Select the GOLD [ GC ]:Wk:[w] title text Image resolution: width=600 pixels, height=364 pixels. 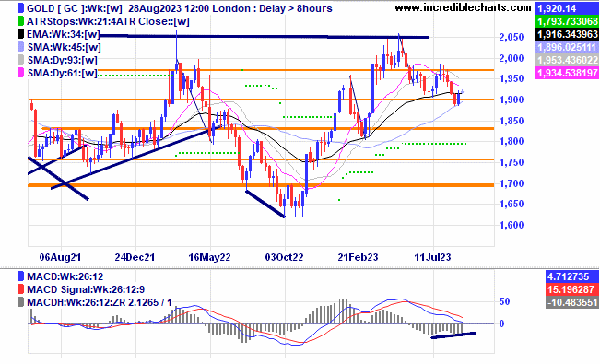[74, 8]
